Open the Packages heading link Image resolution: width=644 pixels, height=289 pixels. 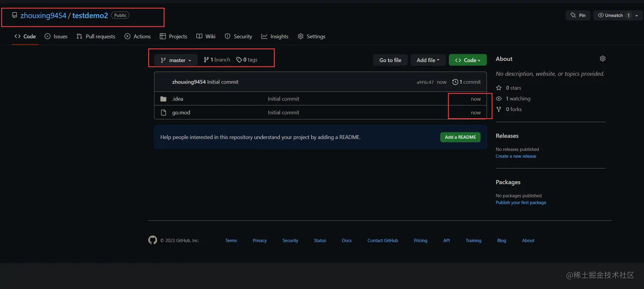click(508, 182)
